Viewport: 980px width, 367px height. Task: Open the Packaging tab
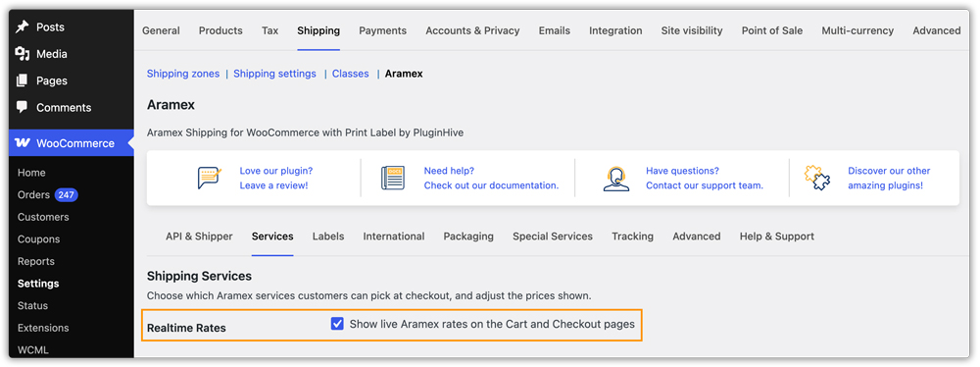468,236
